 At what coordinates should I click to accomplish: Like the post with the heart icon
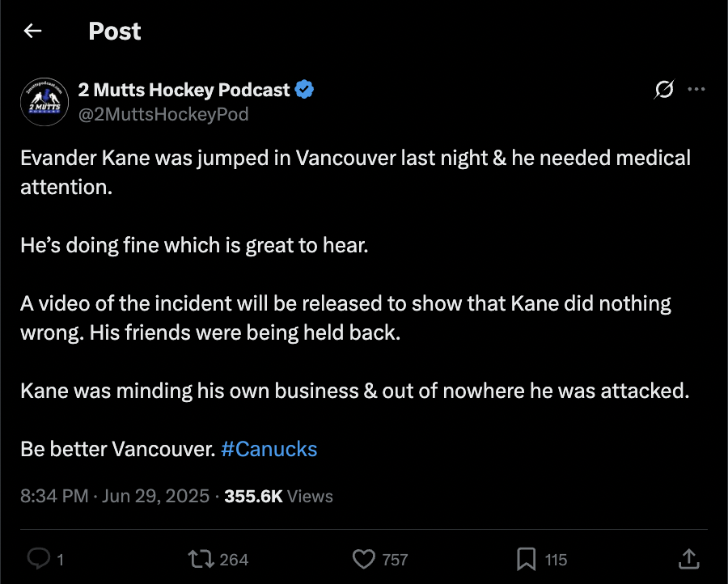[x=363, y=559]
